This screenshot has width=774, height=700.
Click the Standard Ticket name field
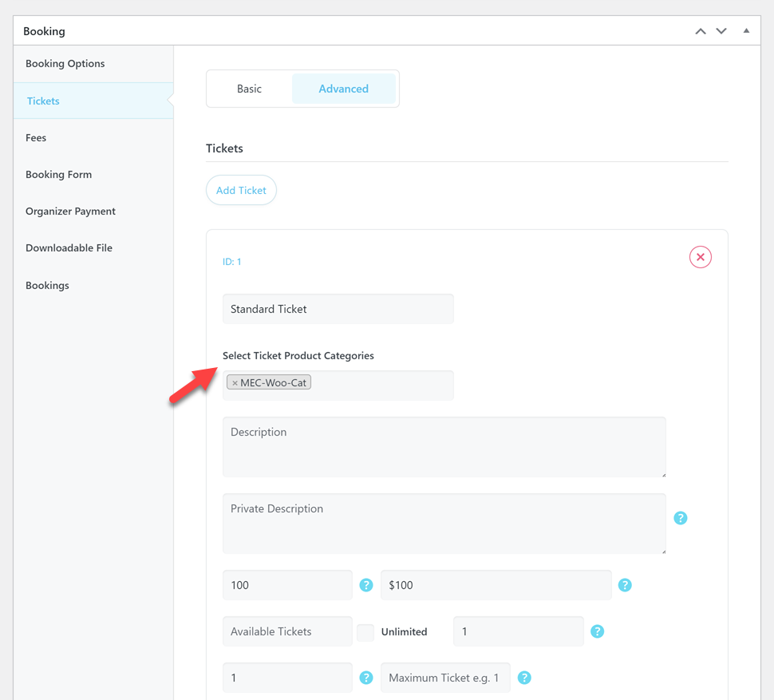338,309
